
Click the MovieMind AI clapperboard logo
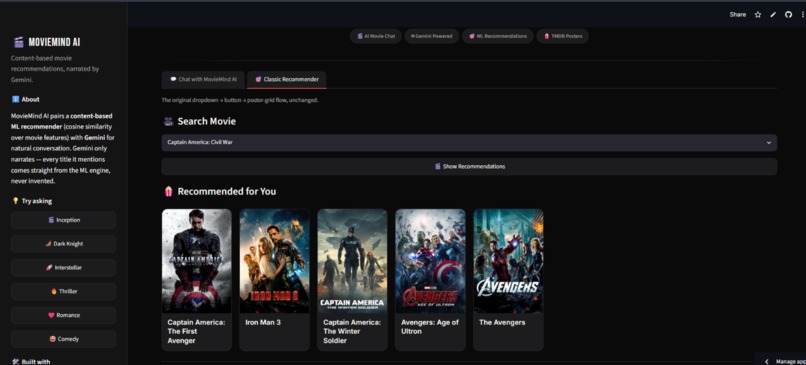(19, 42)
